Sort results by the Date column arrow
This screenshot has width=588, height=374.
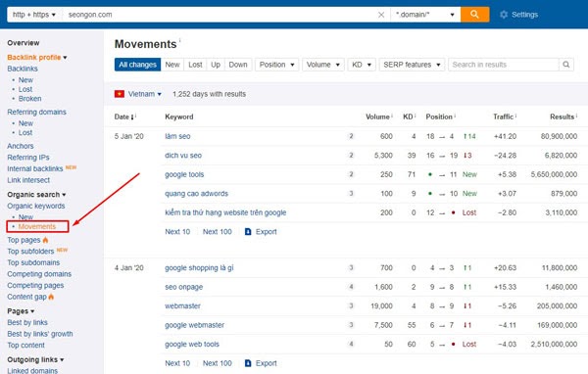point(132,117)
